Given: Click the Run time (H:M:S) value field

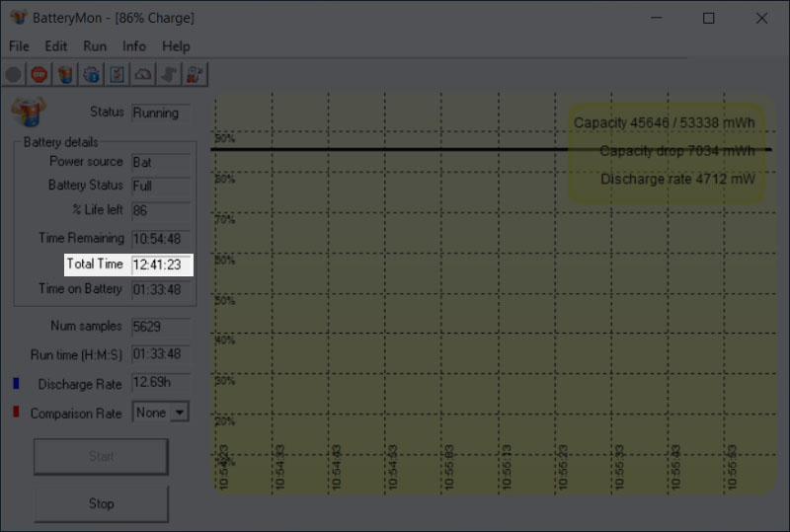Looking at the screenshot, I should point(161,354).
